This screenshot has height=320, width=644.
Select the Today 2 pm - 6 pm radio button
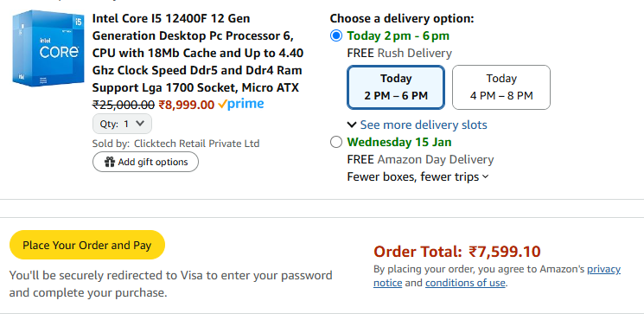pos(336,36)
